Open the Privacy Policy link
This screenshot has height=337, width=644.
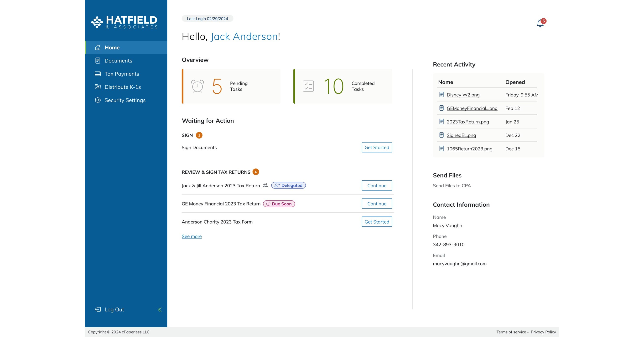coord(543,332)
